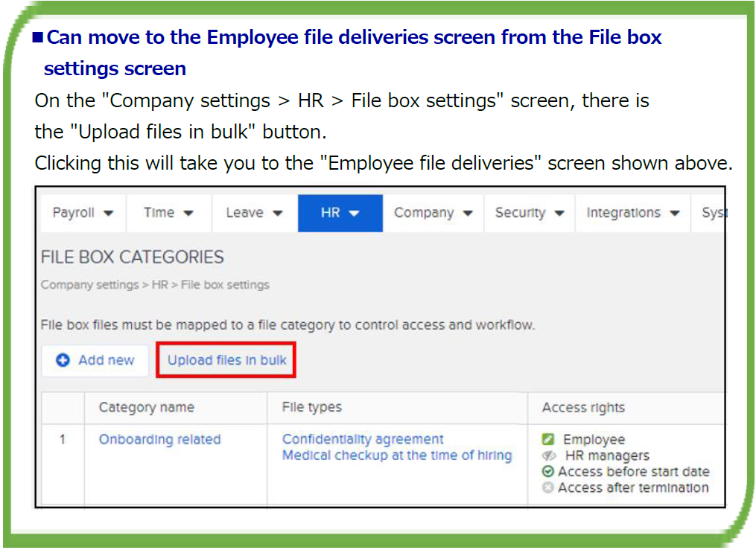This screenshot has width=756, height=550.
Task: Click the Integrations dropdown arrow
Action: coord(675,214)
